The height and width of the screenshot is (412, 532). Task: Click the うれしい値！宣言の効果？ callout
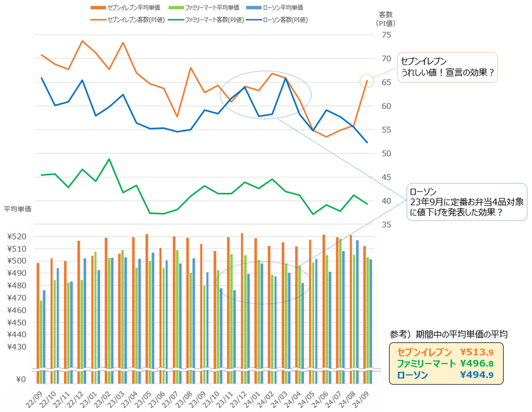(x=447, y=67)
